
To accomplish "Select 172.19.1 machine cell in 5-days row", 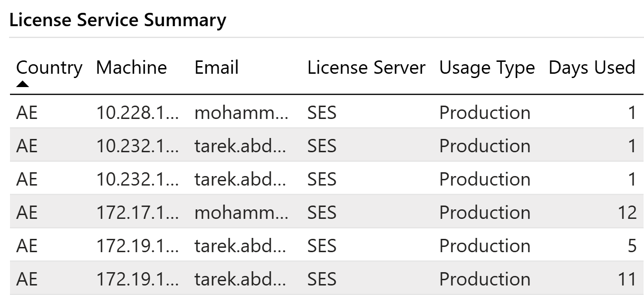I will pos(137,246).
